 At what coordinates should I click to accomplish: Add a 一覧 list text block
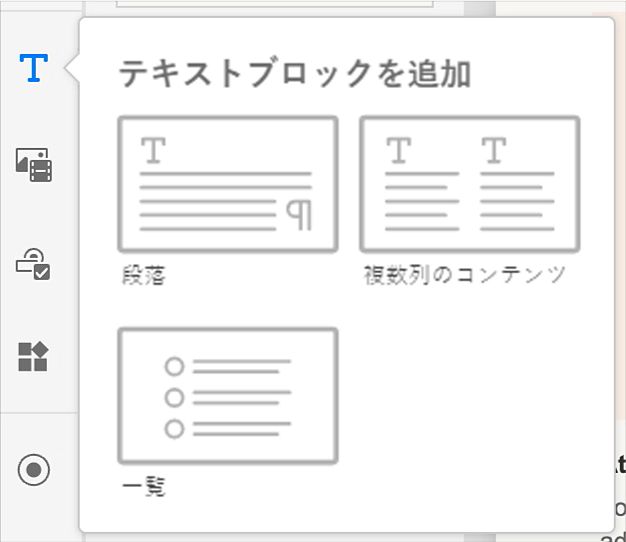point(228,396)
